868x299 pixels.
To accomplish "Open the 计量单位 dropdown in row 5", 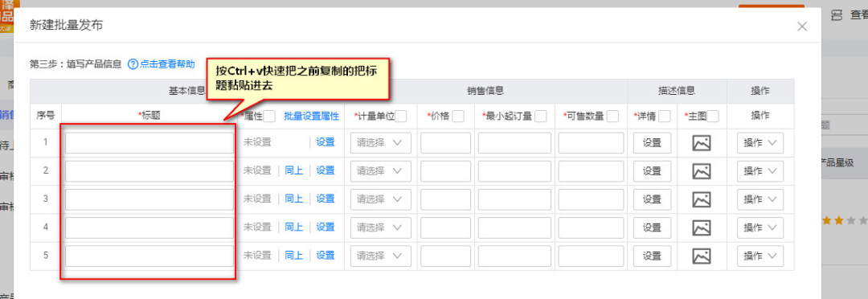I will click(380, 256).
